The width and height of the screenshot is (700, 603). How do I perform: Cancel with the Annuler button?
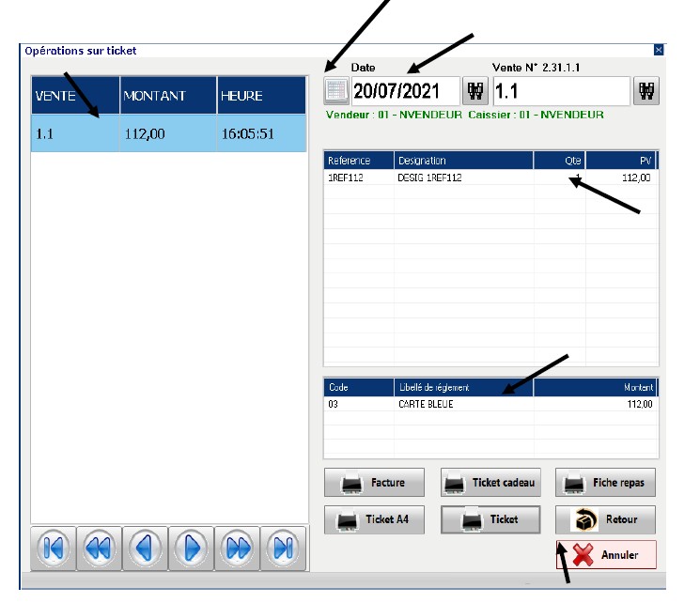[x=605, y=554]
